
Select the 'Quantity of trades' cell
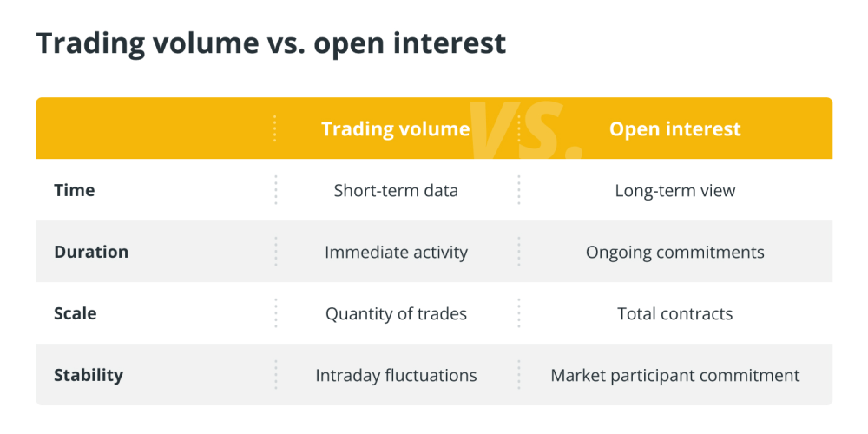pos(396,314)
